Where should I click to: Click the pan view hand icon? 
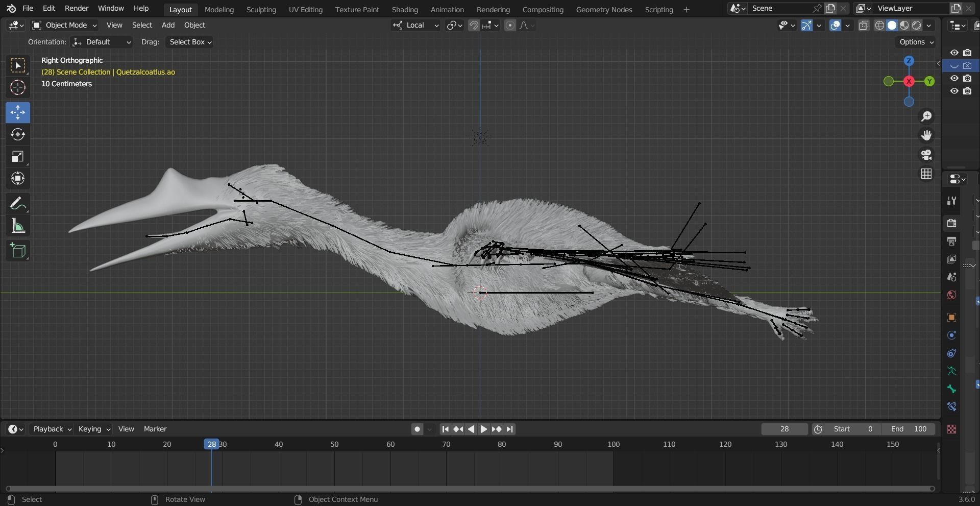pyautogui.click(x=926, y=135)
